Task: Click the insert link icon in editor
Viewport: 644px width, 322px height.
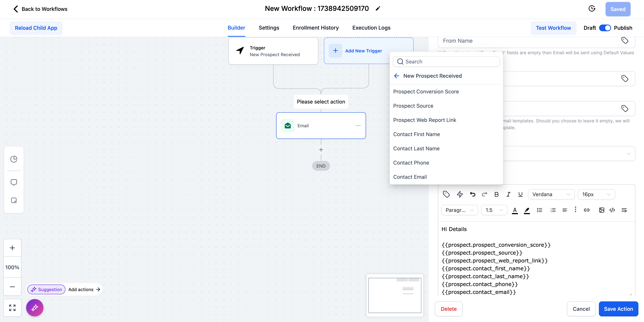Action: [587, 210]
